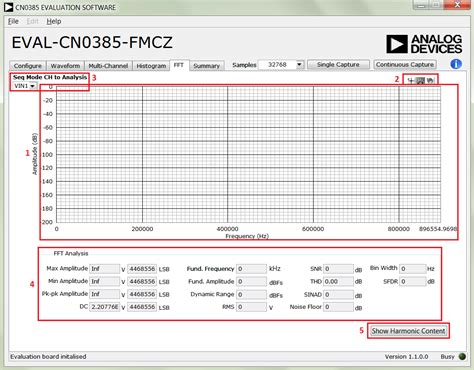Click the Single Capture button
474x370 pixels.
[338, 64]
